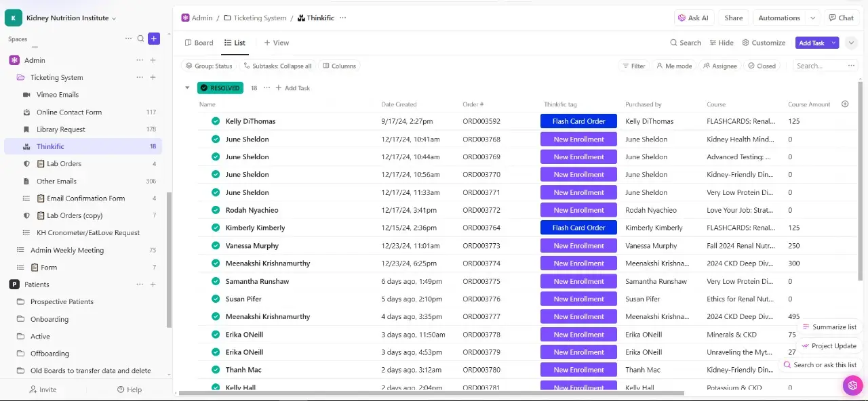Open Customize view settings
This screenshot has height=401, width=868.
click(764, 43)
